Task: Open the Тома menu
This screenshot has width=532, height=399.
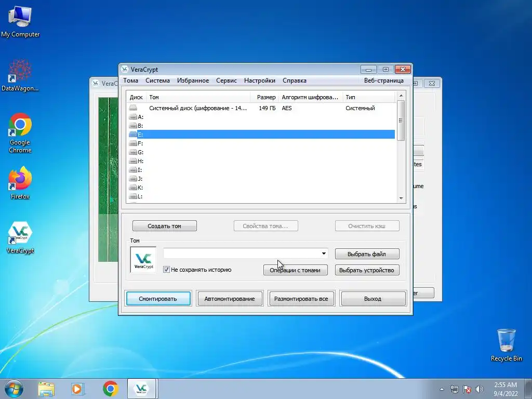Action: [x=130, y=81]
